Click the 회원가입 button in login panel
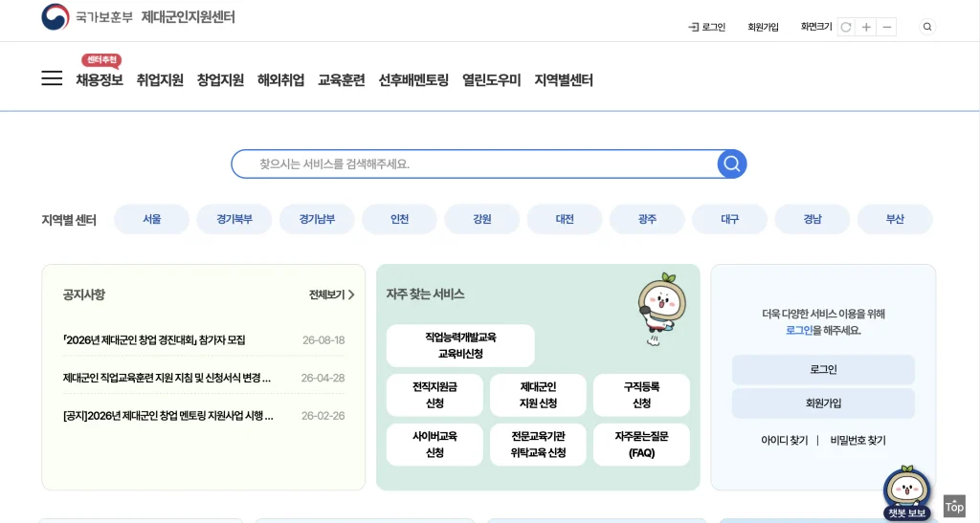Viewport: 980px width, 523px height. (823, 403)
